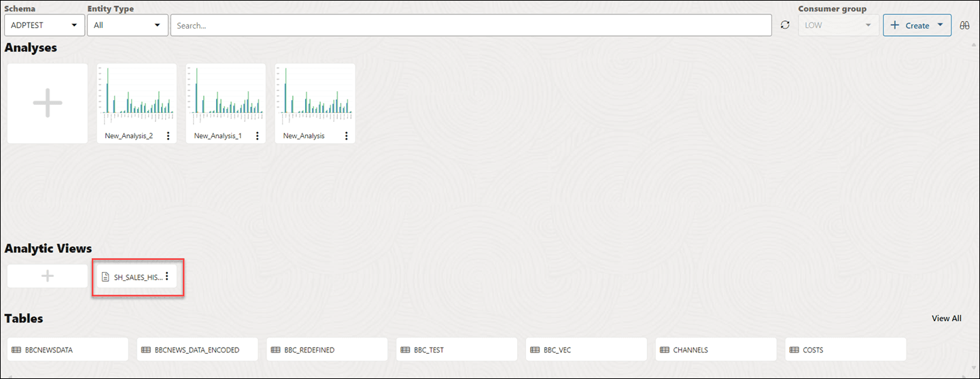Open the New_Analysis_1 chart thumbnail

(226, 95)
